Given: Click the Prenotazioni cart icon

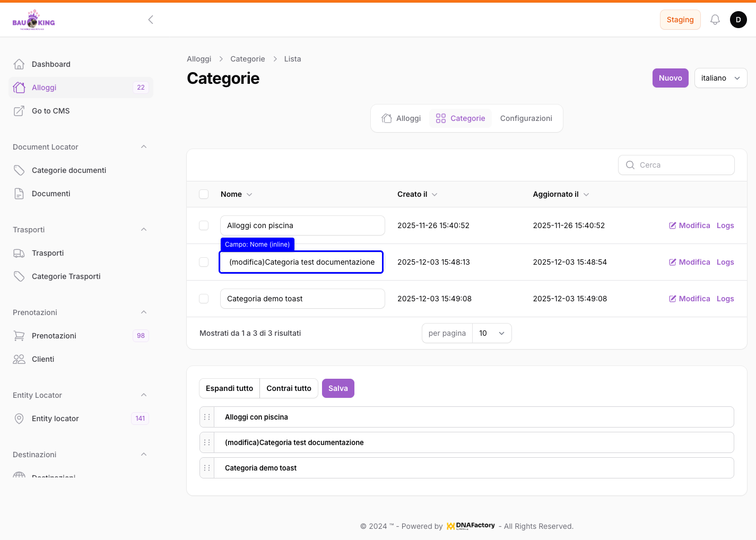Looking at the screenshot, I should [19, 336].
